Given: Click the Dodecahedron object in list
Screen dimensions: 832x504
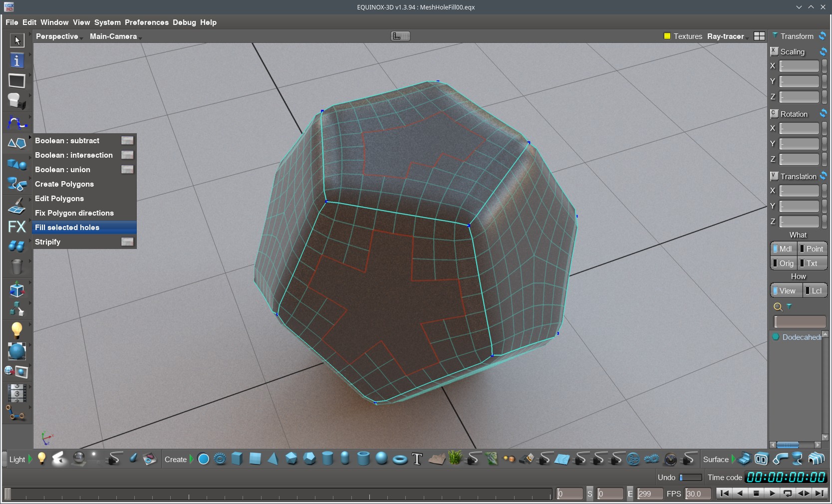Looking at the screenshot, I should (x=801, y=337).
